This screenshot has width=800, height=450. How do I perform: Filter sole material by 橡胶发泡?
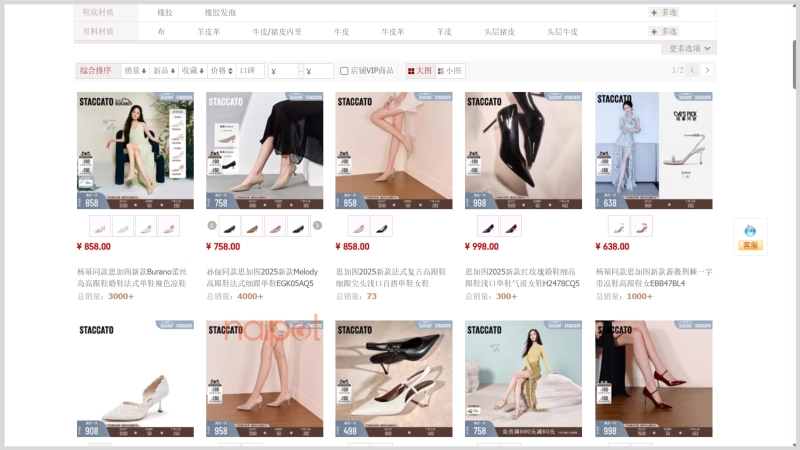click(220, 12)
